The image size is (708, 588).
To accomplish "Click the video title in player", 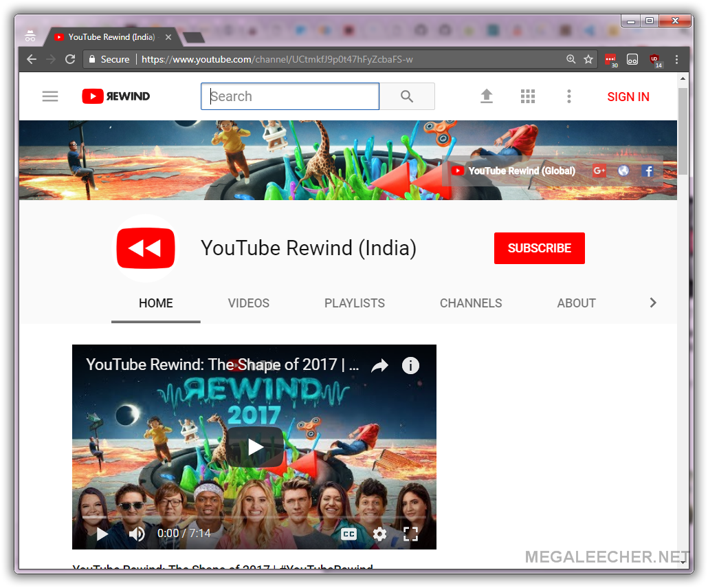I will (223, 364).
